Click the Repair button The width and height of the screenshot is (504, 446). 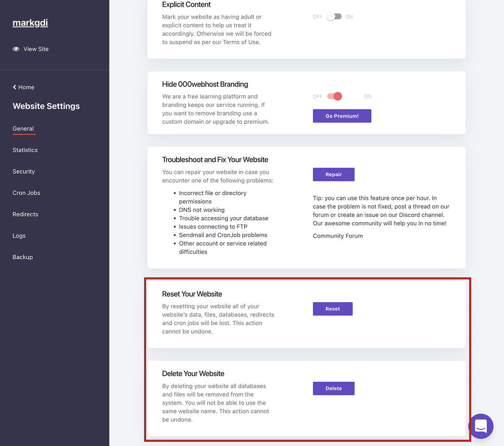tap(333, 175)
